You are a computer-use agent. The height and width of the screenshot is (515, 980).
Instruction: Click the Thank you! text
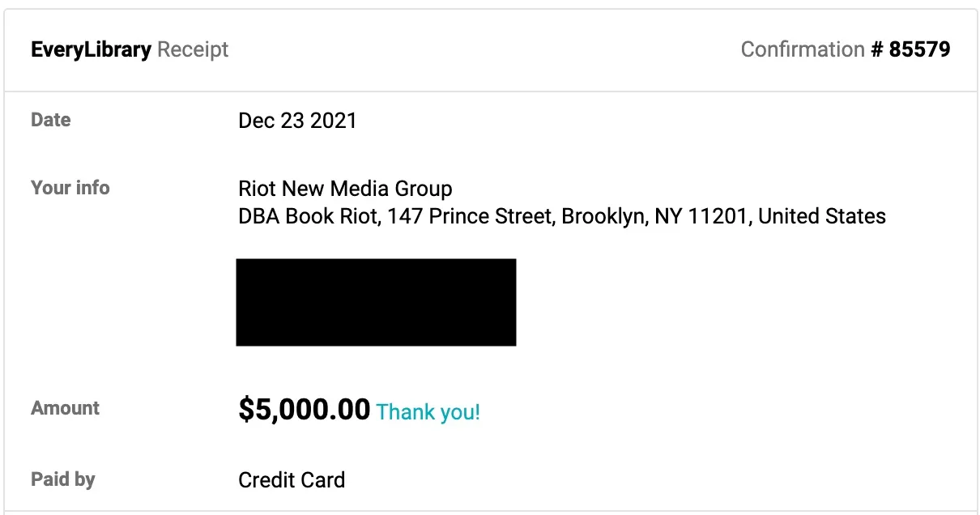[428, 412]
